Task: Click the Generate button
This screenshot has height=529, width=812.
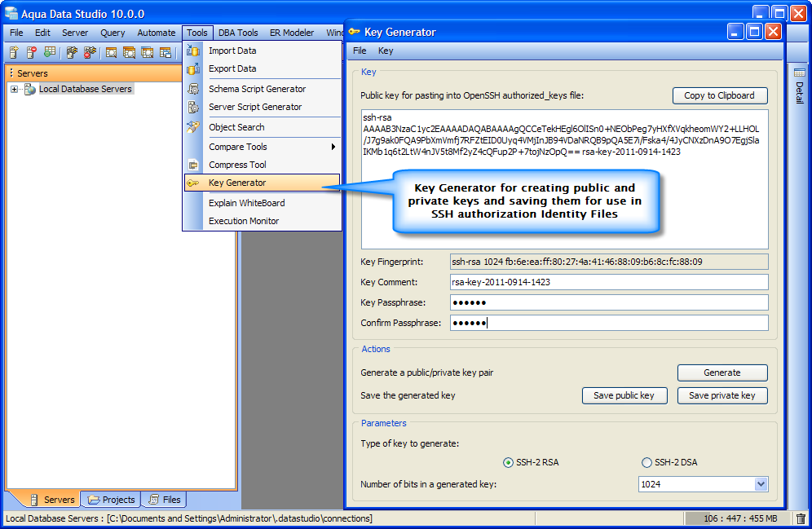Action: point(722,373)
